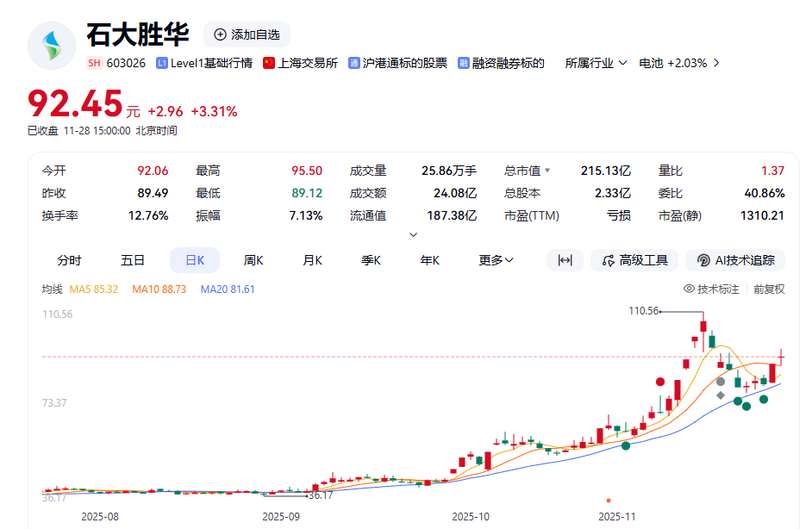Open the 电池 +2.03% industry link

pyautogui.click(x=678, y=63)
